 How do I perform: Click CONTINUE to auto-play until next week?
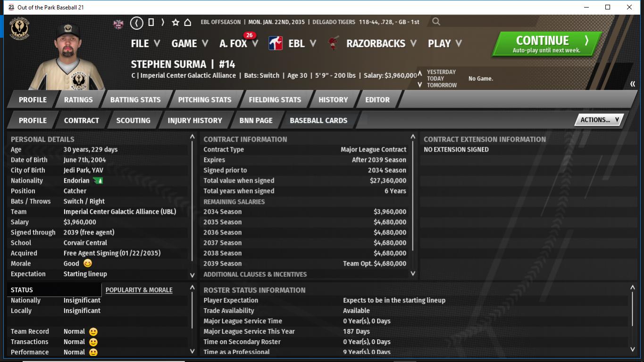coord(546,44)
